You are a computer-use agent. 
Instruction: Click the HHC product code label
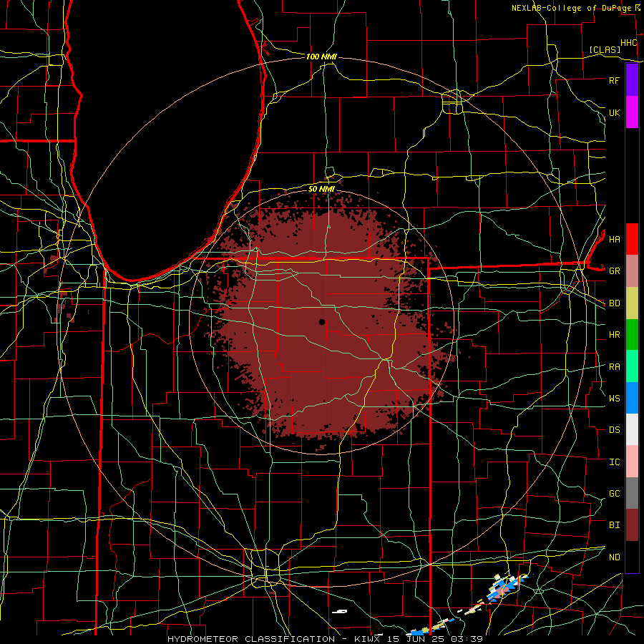point(628,43)
